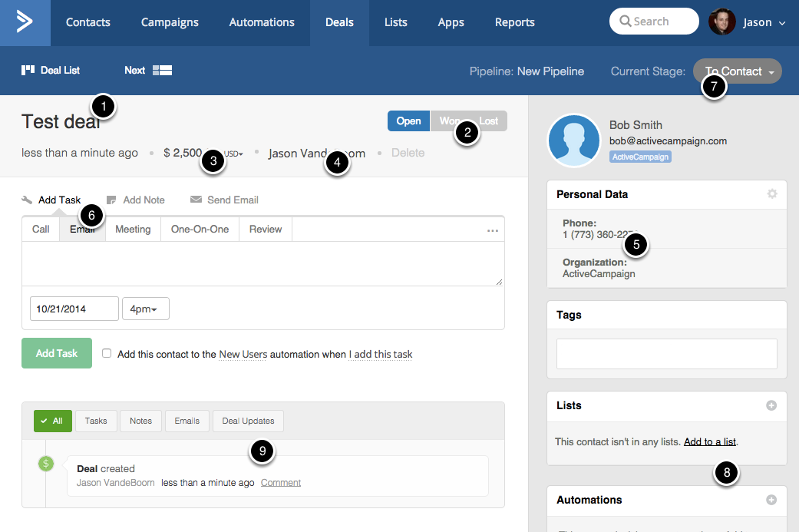Click plus icon in Automations panel

pyautogui.click(x=771, y=500)
